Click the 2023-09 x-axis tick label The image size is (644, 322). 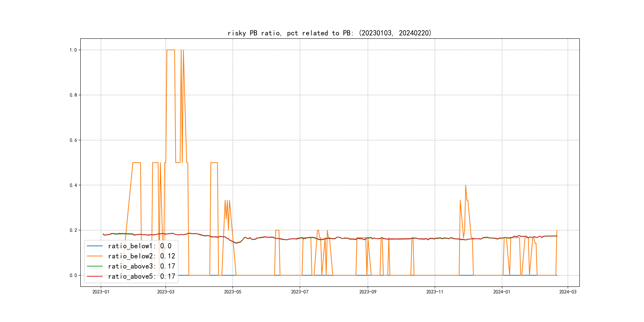368,292
